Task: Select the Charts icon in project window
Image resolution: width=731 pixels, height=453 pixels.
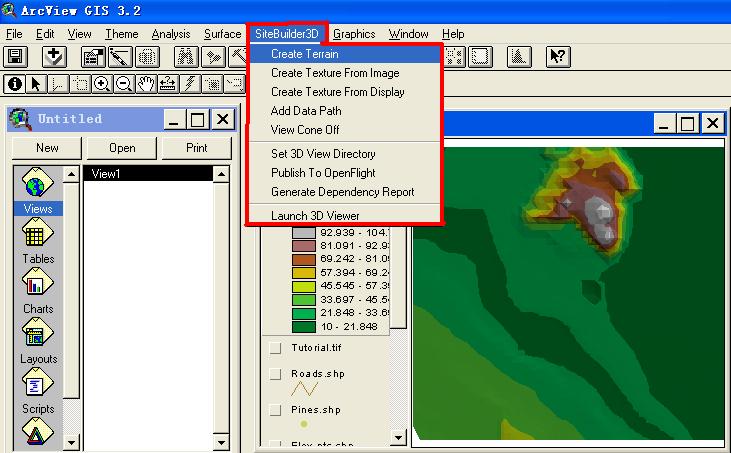Action: [38, 283]
